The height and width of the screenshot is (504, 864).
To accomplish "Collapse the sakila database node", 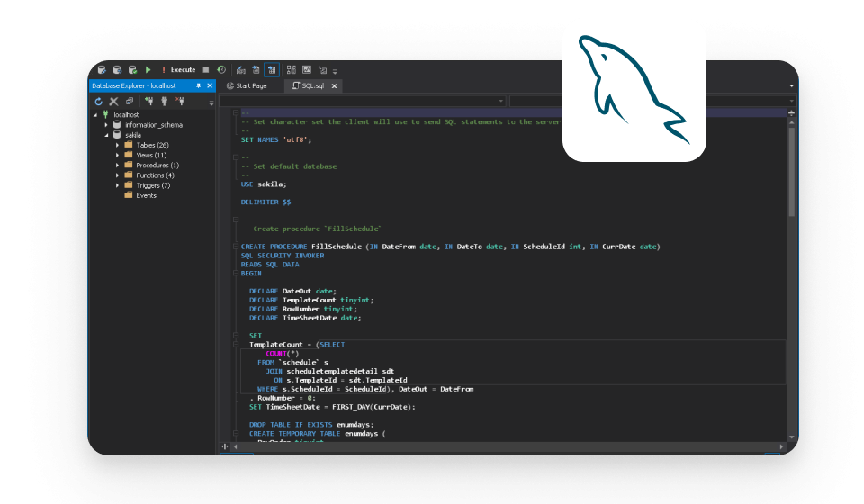I will tap(105, 135).
